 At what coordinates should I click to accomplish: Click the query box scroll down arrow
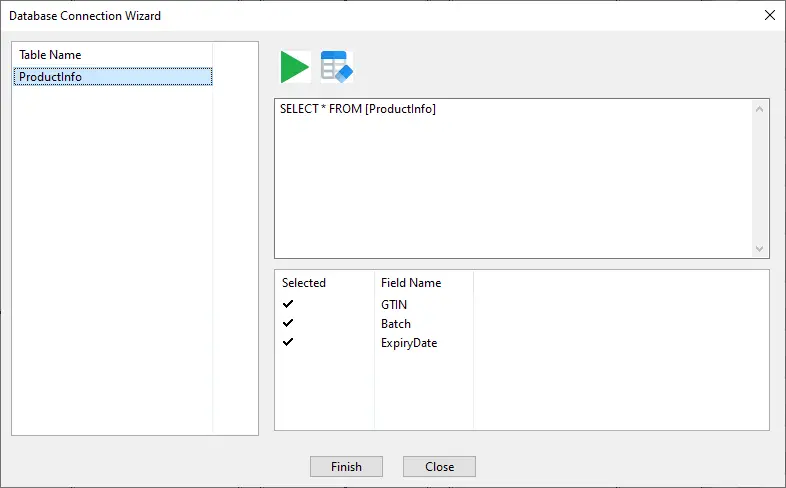(x=759, y=249)
